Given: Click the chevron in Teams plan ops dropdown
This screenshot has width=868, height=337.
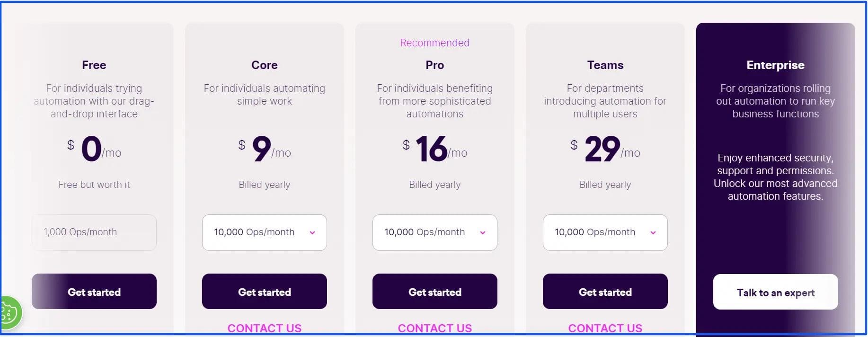Looking at the screenshot, I should click(x=653, y=232).
